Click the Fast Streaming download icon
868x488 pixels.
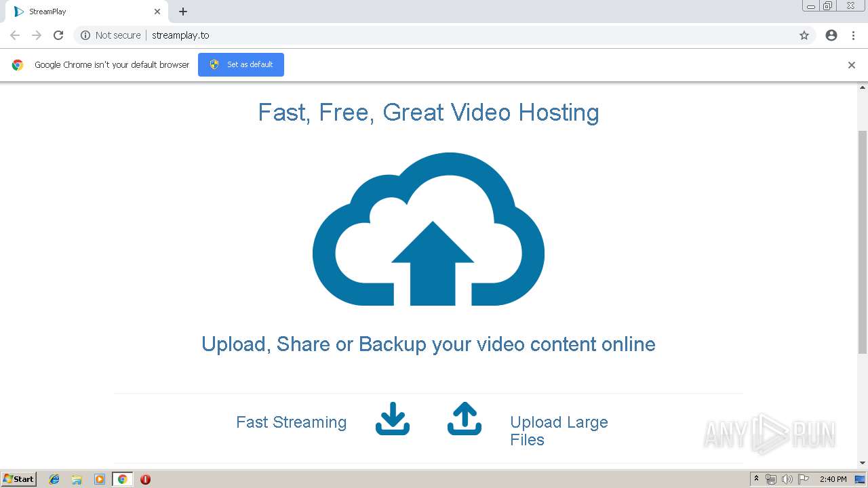coord(393,418)
